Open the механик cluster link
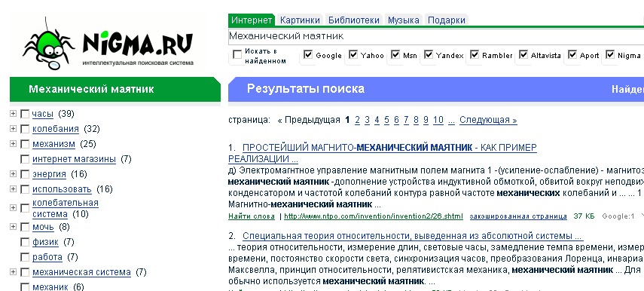 [50, 287]
